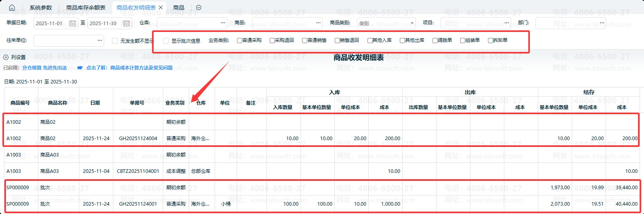Select the 调拨单 checkbox filter
This screenshot has width=644, height=214.
click(x=435, y=40)
